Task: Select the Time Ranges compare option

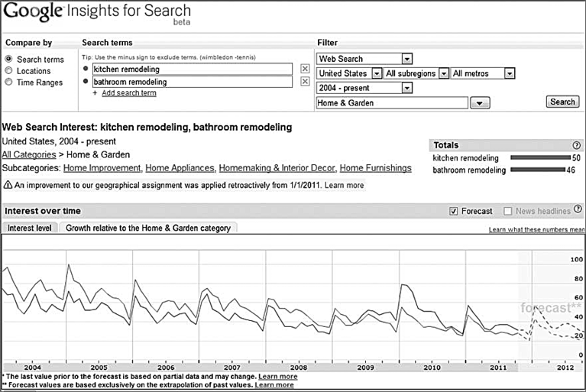Action: [8, 82]
